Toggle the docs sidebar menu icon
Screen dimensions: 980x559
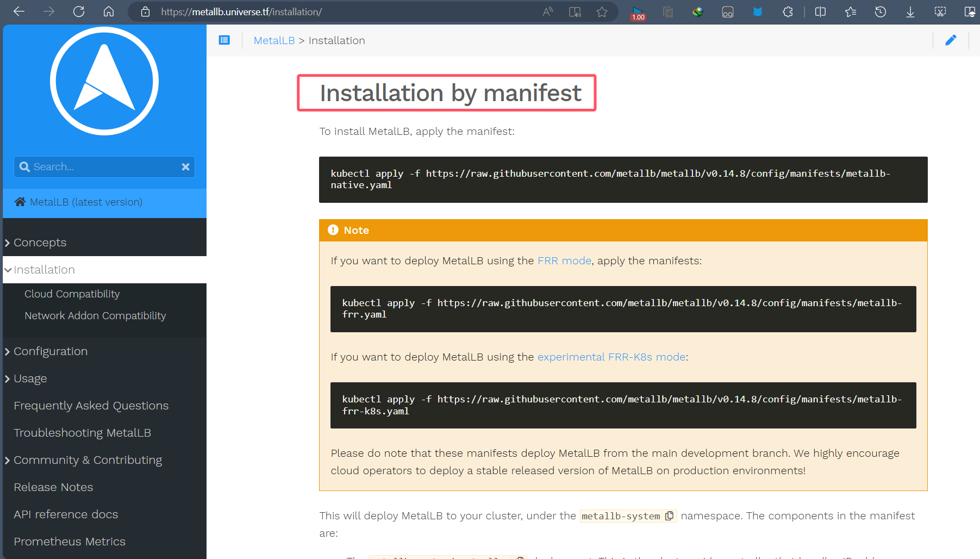click(224, 40)
